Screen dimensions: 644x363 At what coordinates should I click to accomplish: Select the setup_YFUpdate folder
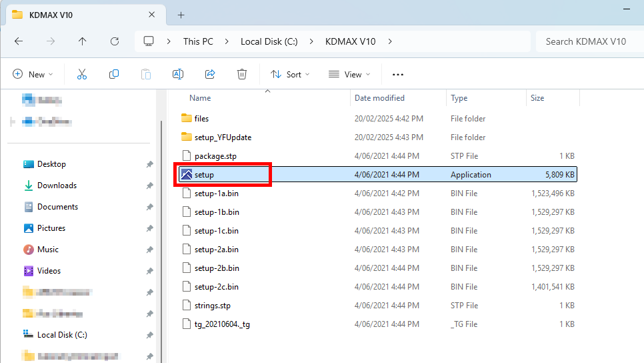[x=378, y=137]
